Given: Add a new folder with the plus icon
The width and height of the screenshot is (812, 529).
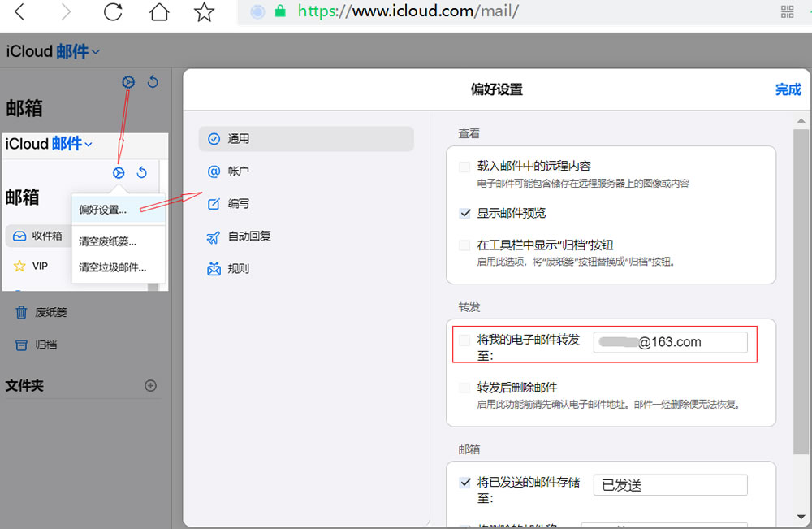Looking at the screenshot, I should point(151,385).
